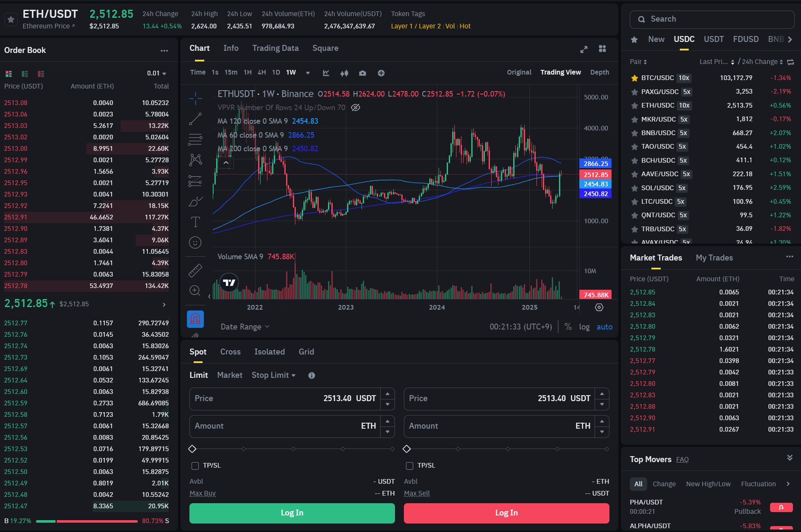Toggle ETH/USDT favorite star in header
The width and height of the screenshot is (801, 532).
11,19
